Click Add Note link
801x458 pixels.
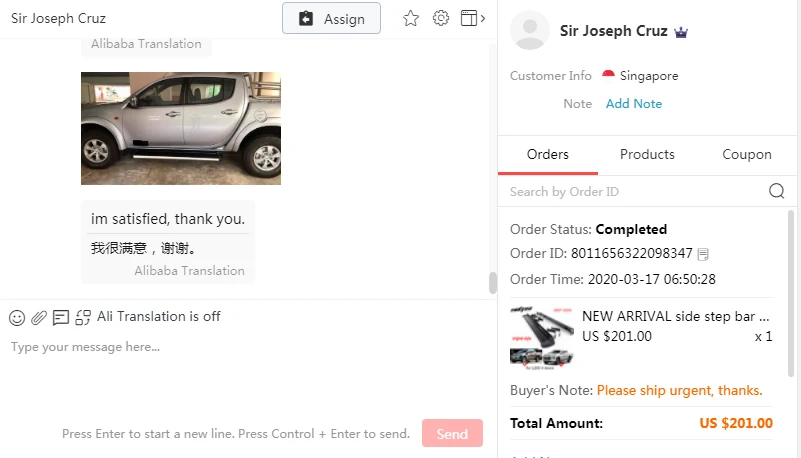633,104
